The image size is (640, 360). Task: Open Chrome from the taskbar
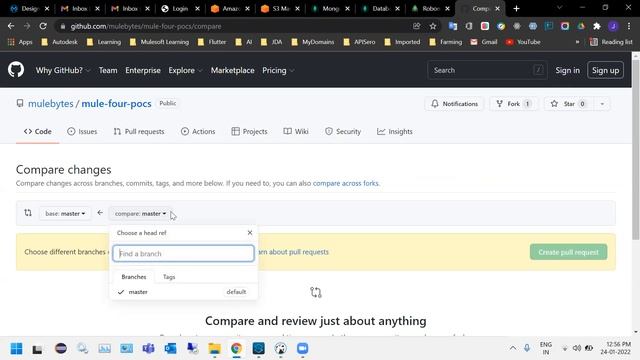[x=236, y=349]
